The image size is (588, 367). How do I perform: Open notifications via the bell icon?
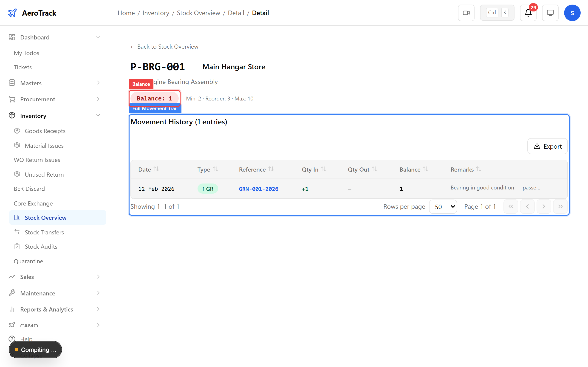[528, 13]
